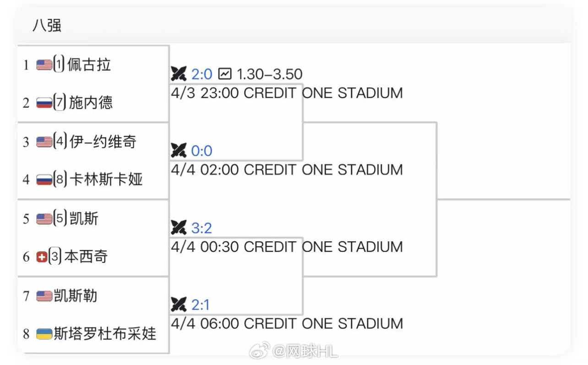Click the crossed swords icon beside 2:1
Viewport: 588px width, 365px height.
tap(180, 304)
